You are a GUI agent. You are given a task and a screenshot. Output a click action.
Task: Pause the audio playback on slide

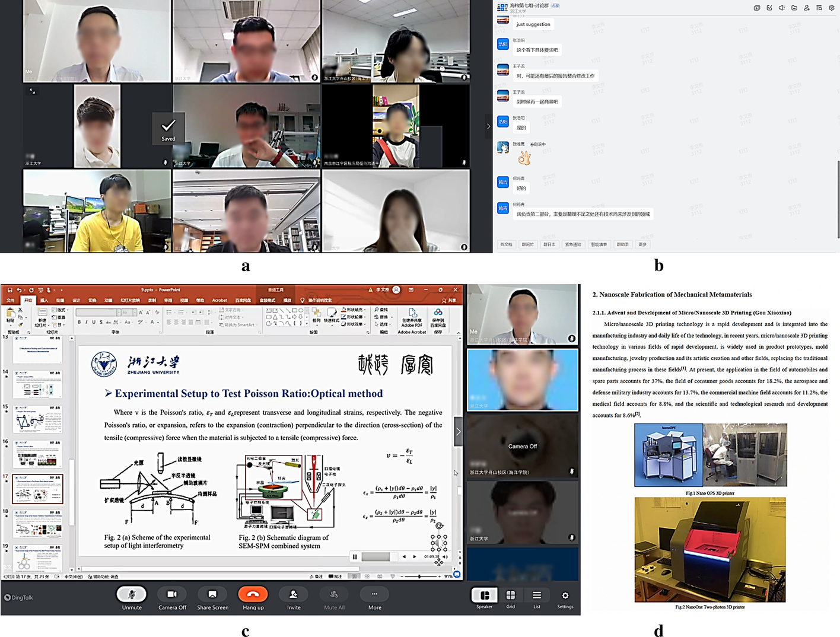pyautogui.click(x=355, y=556)
